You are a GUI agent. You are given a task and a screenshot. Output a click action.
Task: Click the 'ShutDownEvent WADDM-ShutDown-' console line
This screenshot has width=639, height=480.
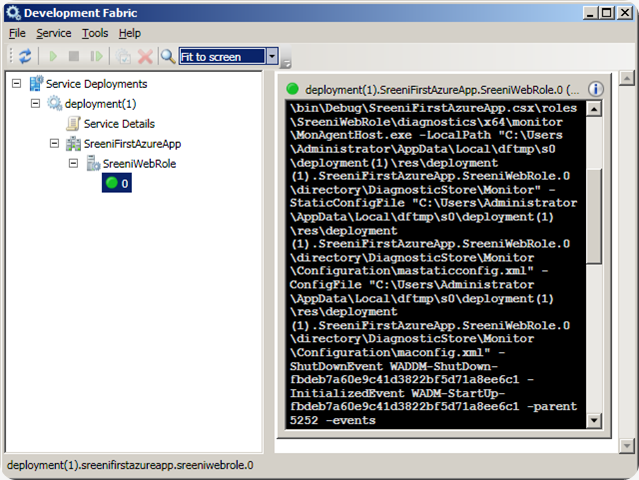(x=394, y=366)
